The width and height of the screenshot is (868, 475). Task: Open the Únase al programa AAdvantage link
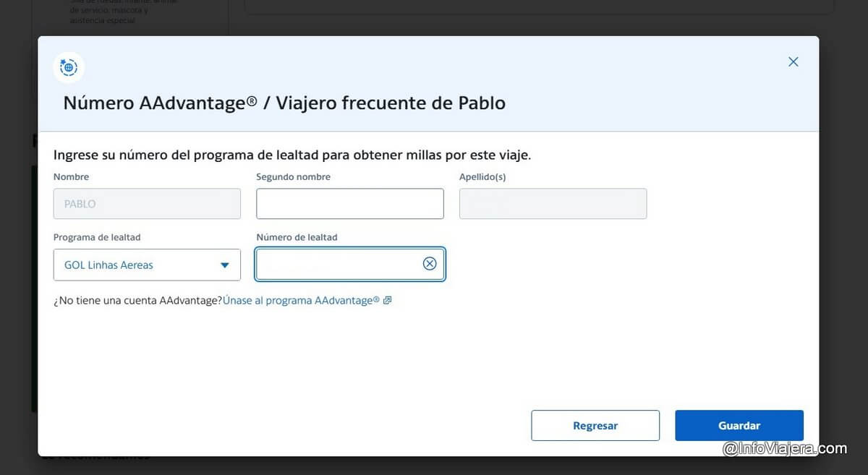302,300
